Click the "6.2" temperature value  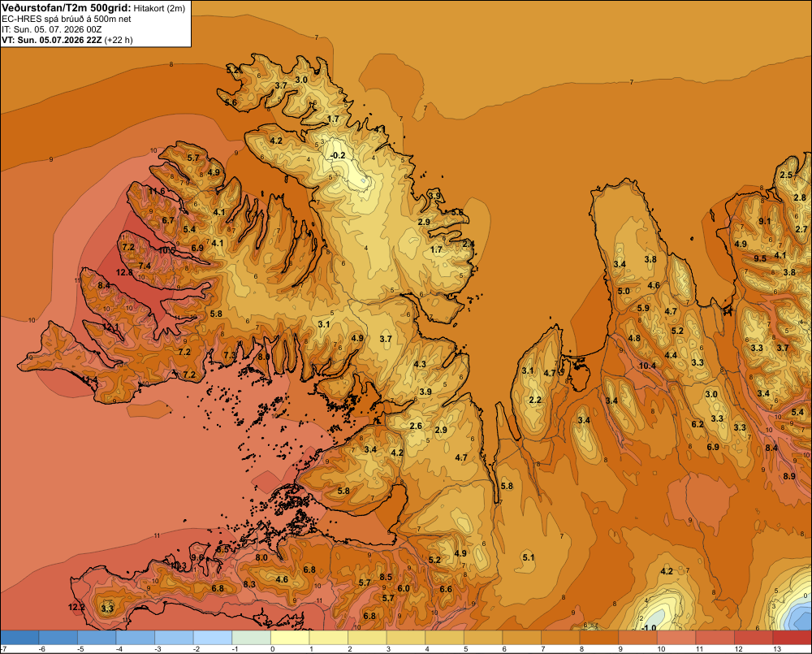[698, 424]
